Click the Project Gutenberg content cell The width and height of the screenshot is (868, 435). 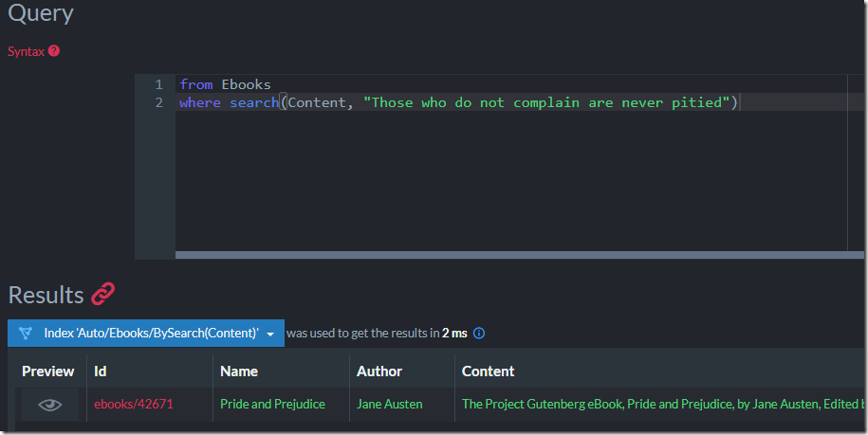pos(662,404)
